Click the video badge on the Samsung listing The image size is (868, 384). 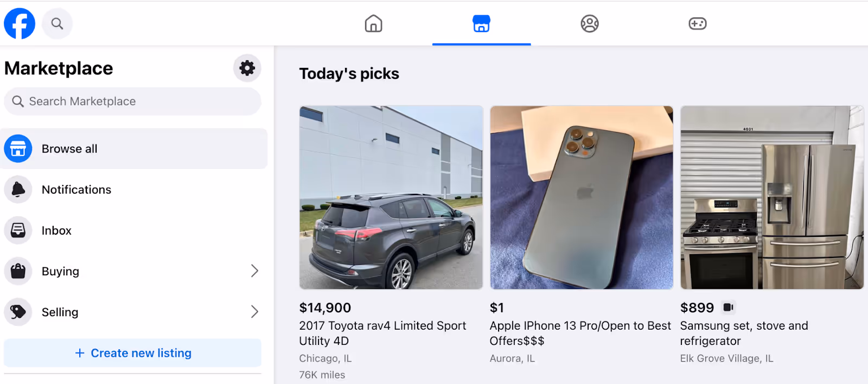click(x=728, y=307)
